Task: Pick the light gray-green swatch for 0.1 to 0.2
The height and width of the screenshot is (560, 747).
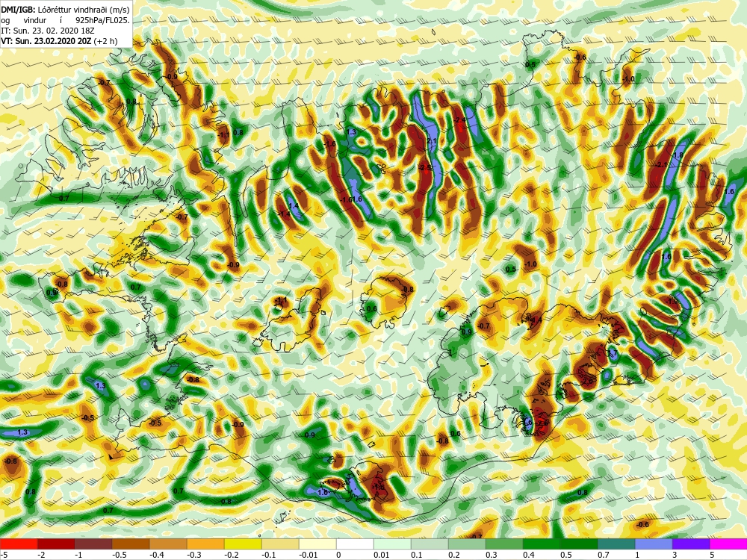Action: point(430,544)
